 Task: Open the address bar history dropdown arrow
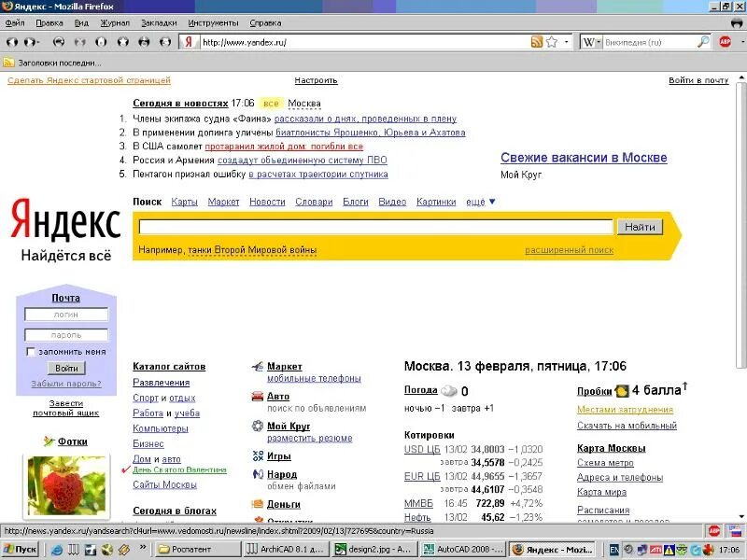(x=567, y=42)
